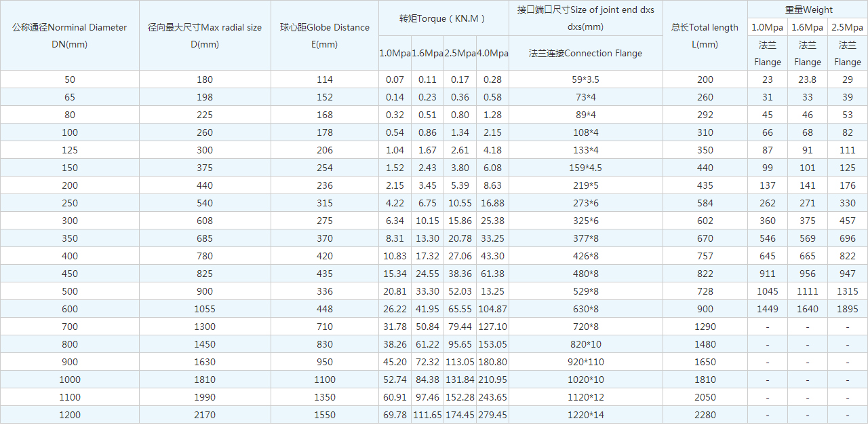868x425 pixels.
Task: Select the cell showing 1220*14
Action: click(585, 415)
